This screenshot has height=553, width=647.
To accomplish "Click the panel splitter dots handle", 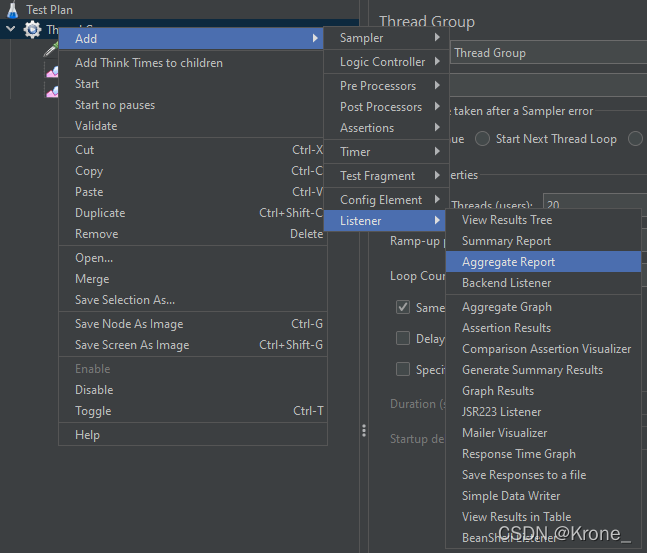I will coord(364,430).
